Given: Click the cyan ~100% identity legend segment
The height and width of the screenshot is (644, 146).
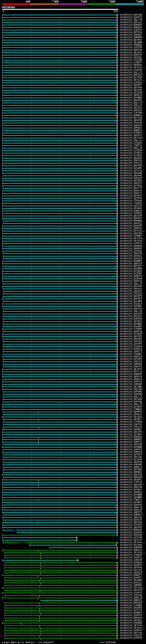Looking at the screenshot, I should click(x=130, y=4).
